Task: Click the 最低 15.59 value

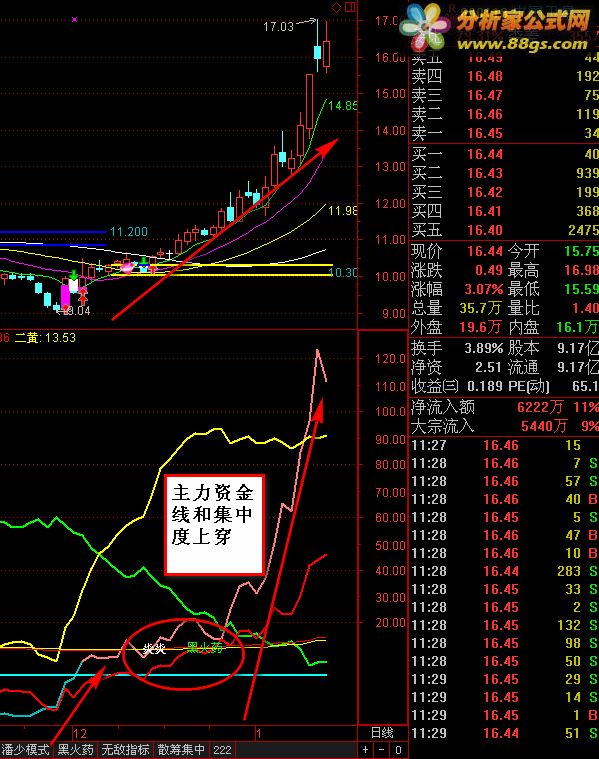Action: click(581, 289)
